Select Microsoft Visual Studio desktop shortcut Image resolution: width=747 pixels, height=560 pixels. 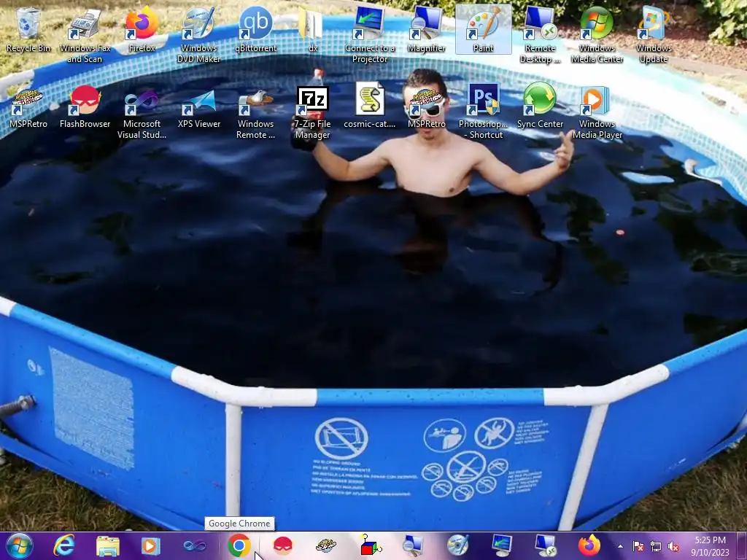coord(142,112)
